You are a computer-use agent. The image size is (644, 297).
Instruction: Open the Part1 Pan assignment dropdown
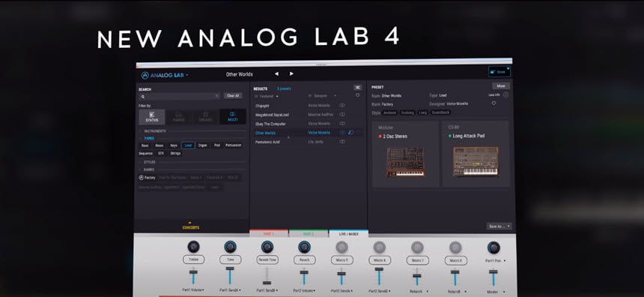pyautogui.click(x=494, y=260)
